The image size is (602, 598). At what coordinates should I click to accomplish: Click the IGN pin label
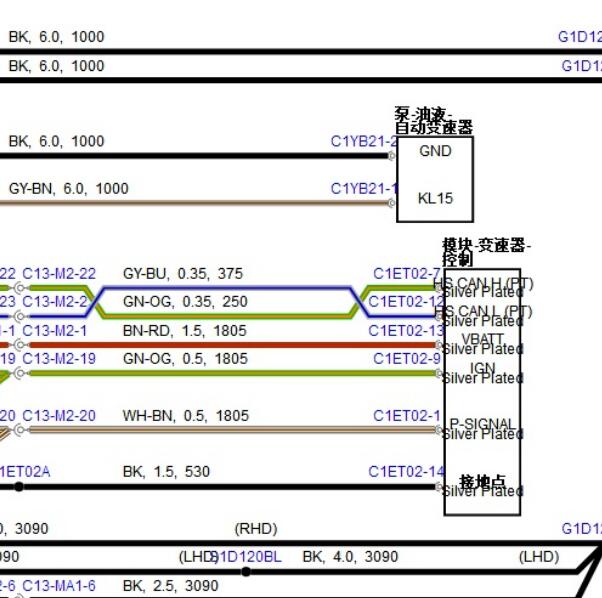[x=482, y=368]
